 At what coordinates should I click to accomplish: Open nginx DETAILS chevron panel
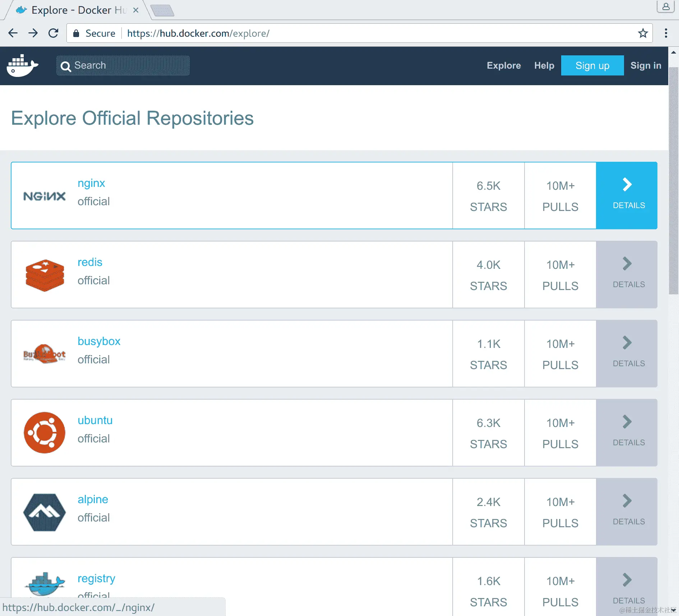click(627, 196)
